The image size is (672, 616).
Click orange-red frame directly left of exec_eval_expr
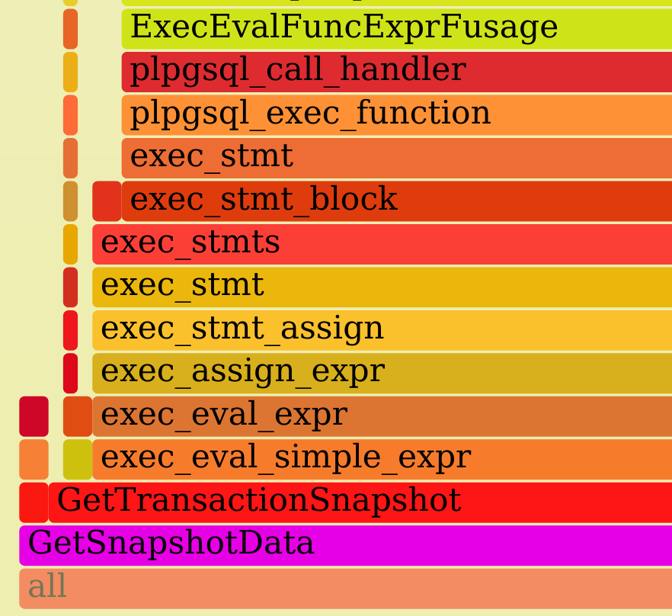77,415
